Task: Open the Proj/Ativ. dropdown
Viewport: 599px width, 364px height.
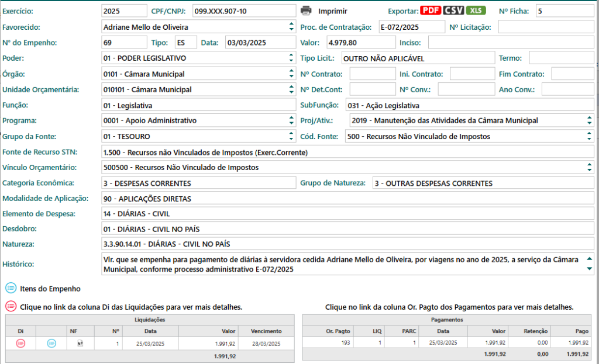Action: tap(590, 120)
